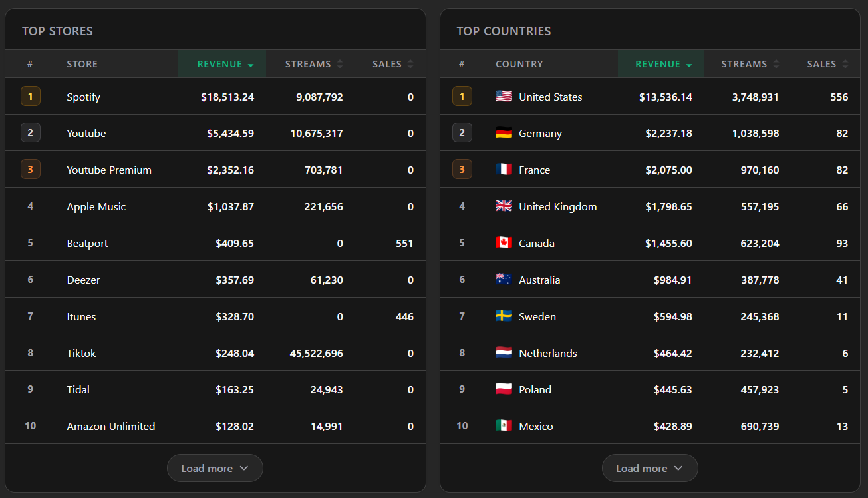The image size is (868, 498).
Task: Click Load more below the stores list
Action: [215, 468]
